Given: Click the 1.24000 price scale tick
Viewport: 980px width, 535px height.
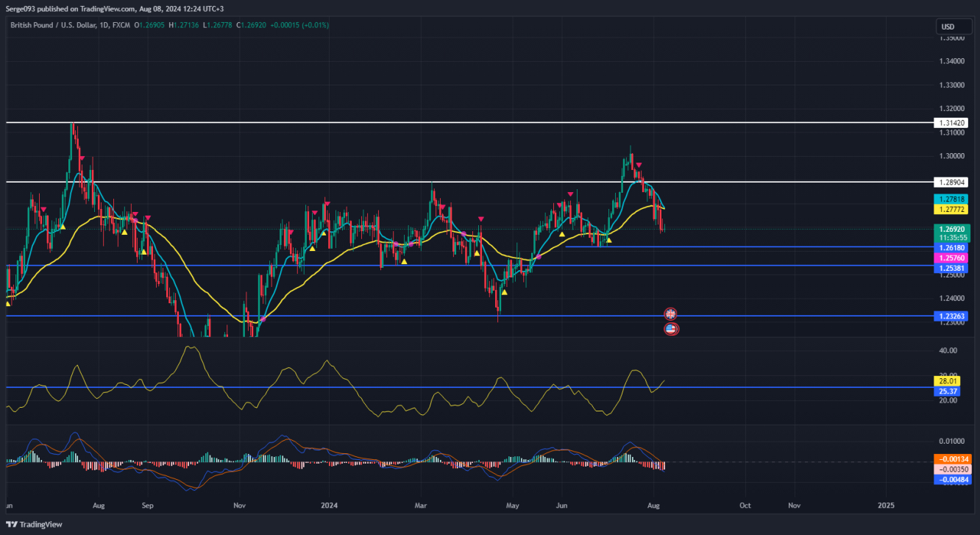Looking at the screenshot, I should pyautogui.click(x=951, y=298).
